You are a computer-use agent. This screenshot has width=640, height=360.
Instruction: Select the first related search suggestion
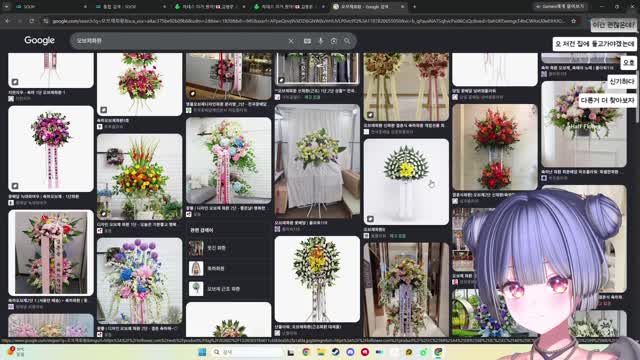pyautogui.click(x=229, y=248)
